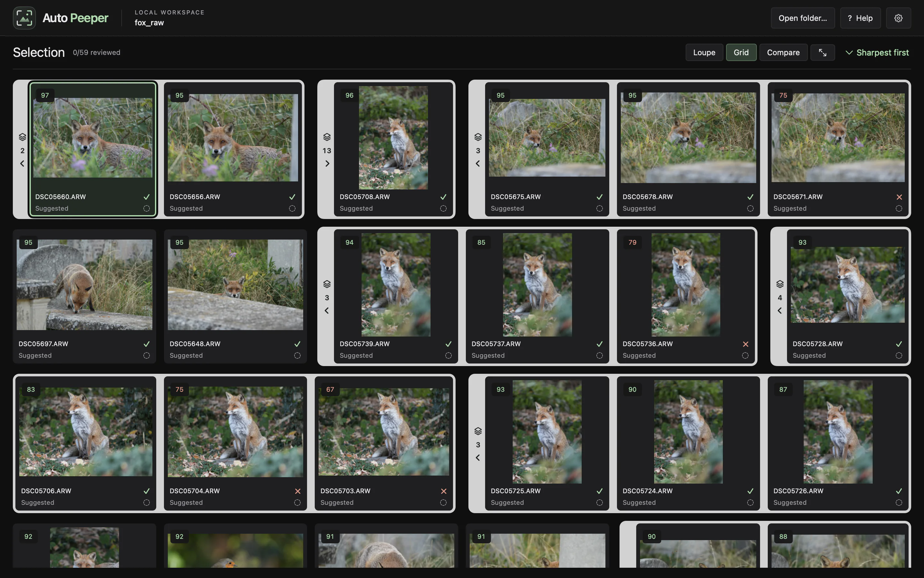This screenshot has height=578, width=924.
Task: Toggle the review circle on DSC05678.ARW
Action: click(x=750, y=208)
